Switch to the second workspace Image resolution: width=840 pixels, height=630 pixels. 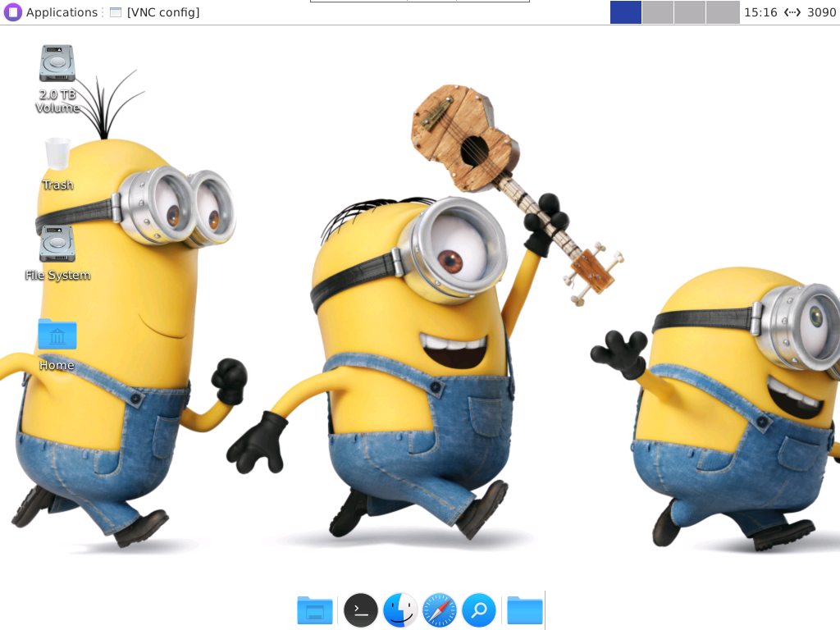pos(658,12)
